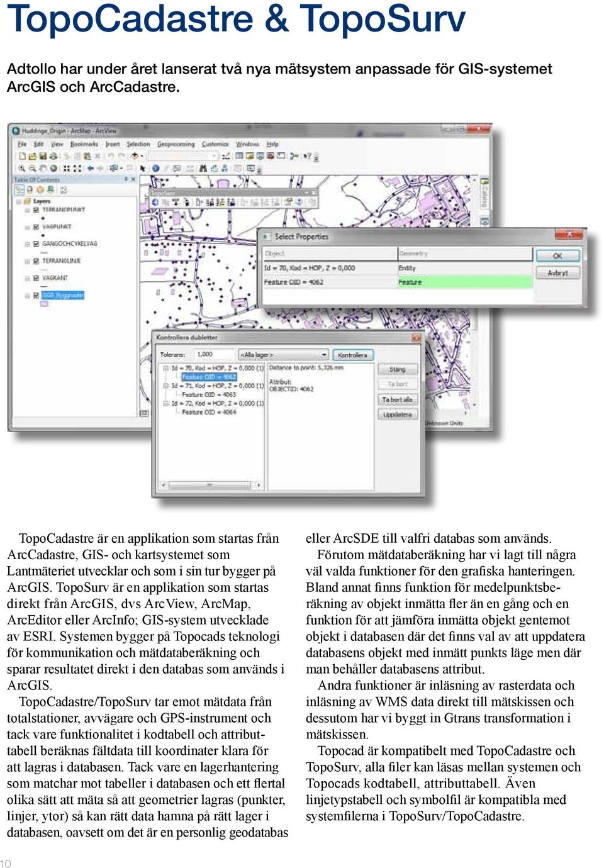Click the List By Visibility icon
The height and width of the screenshot is (868, 604).
point(41,189)
